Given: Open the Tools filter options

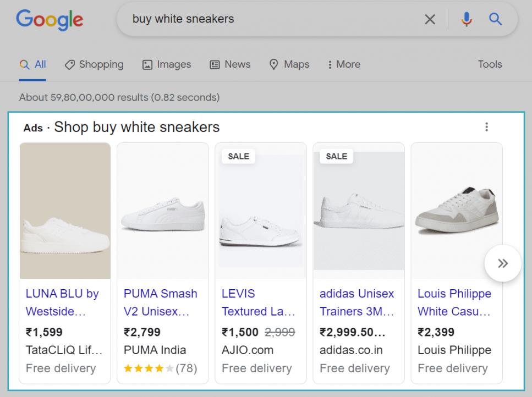Looking at the screenshot, I should coord(490,64).
